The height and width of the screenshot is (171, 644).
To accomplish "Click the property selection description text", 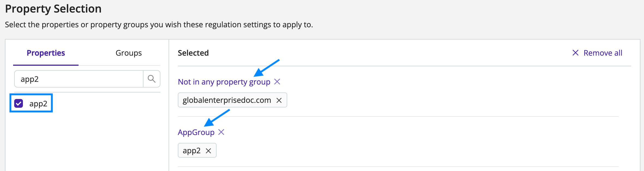I will pyautogui.click(x=159, y=25).
